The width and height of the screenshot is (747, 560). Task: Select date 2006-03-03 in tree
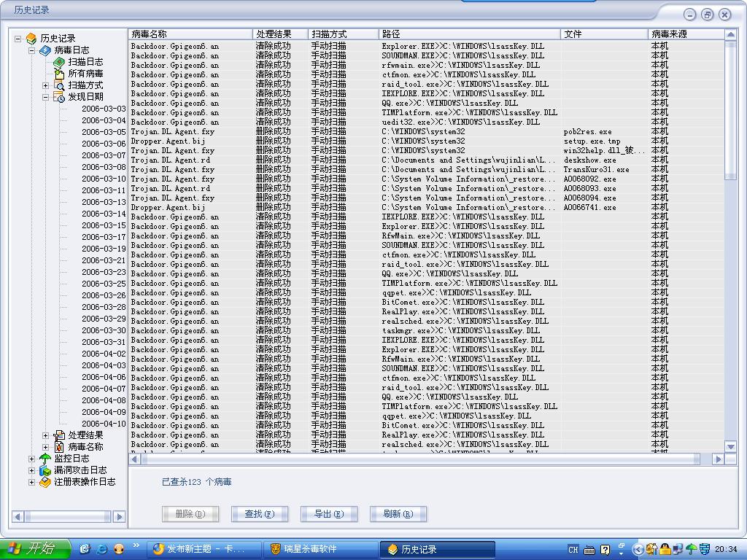(104, 109)
